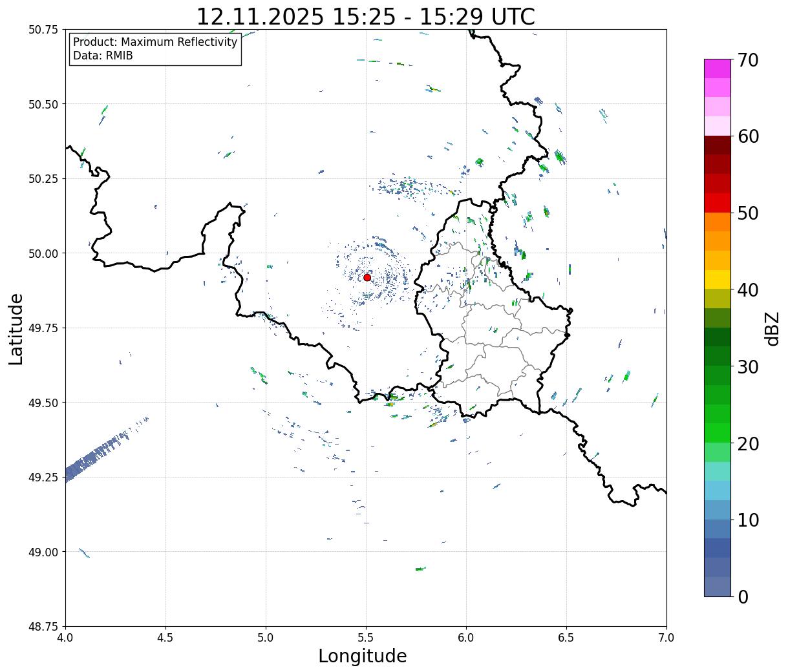Click the Product: Maximum Reflectivity info box
The image size is (788, 672).
click(155, 49)
